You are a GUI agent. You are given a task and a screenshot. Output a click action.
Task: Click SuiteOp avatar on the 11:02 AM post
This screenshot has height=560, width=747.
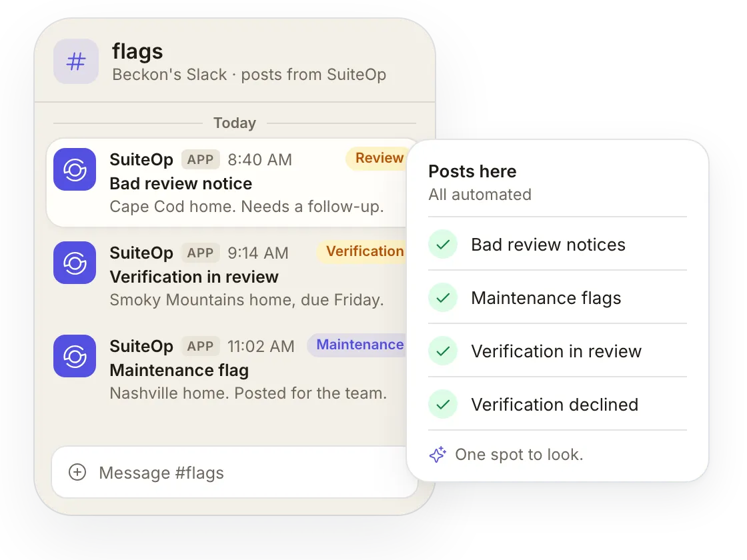75,356
